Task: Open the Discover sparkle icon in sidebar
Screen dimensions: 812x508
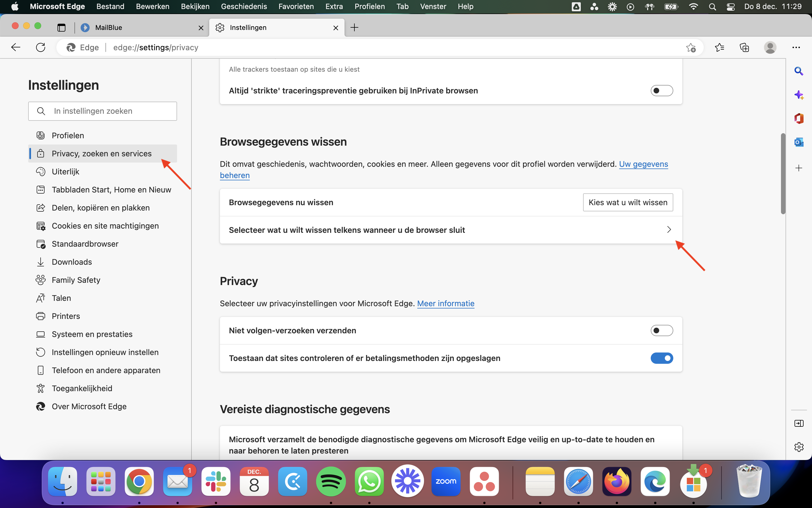Action: click(x=798, y=95)
